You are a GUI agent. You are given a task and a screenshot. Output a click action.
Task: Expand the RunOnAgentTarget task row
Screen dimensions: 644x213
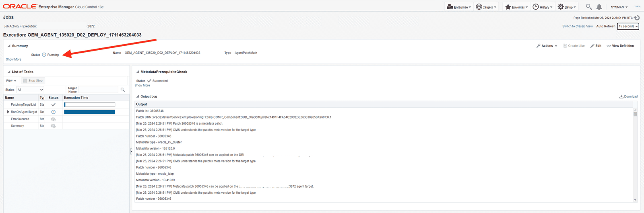(x=8, y=112)
